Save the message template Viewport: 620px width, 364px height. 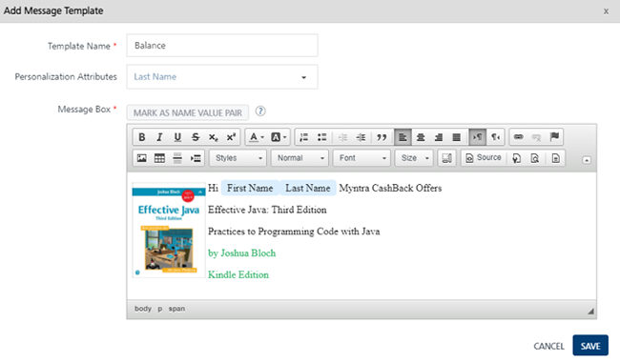click(590, 346)
